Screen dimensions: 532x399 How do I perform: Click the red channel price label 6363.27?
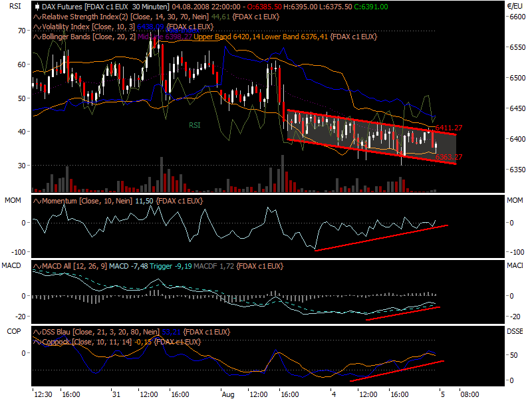[x=448, y=157]
